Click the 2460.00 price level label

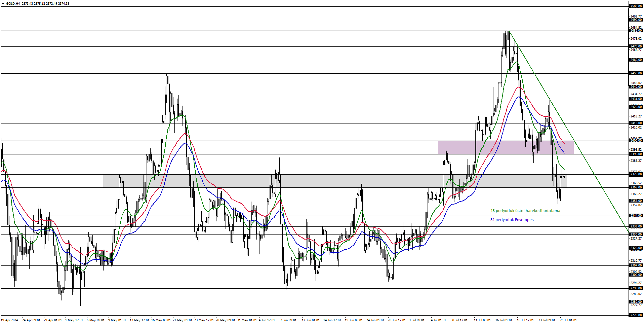pos(636,60)
